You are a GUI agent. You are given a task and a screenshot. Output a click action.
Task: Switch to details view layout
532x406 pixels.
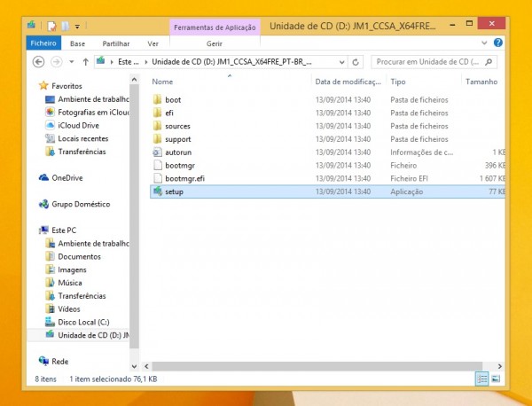[x=481, y=379]
